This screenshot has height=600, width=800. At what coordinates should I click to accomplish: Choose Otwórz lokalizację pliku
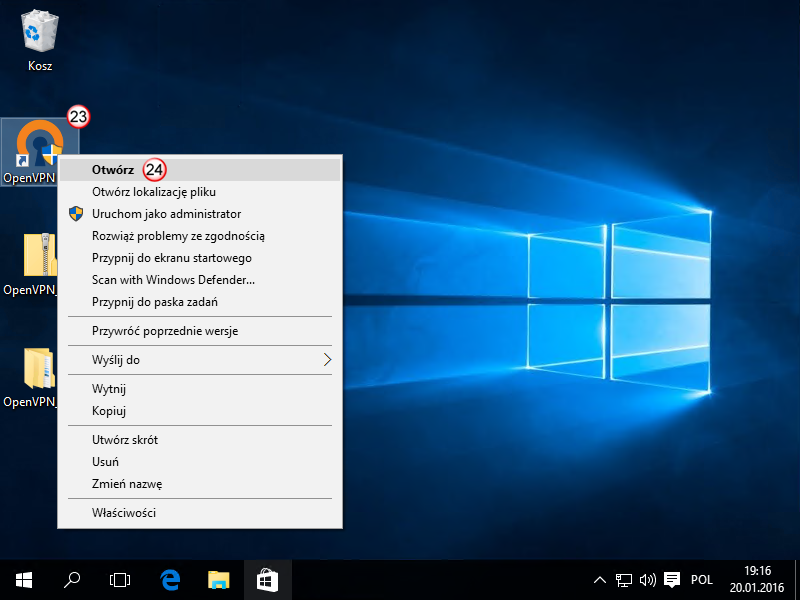pyautogui.click(x=200, y=192)
